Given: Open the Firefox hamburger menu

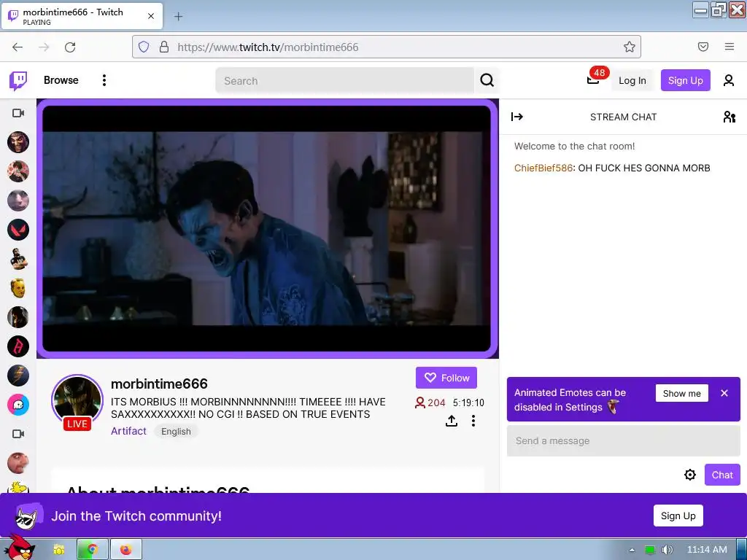Looking at the screenshot, I should pos(729,47).
